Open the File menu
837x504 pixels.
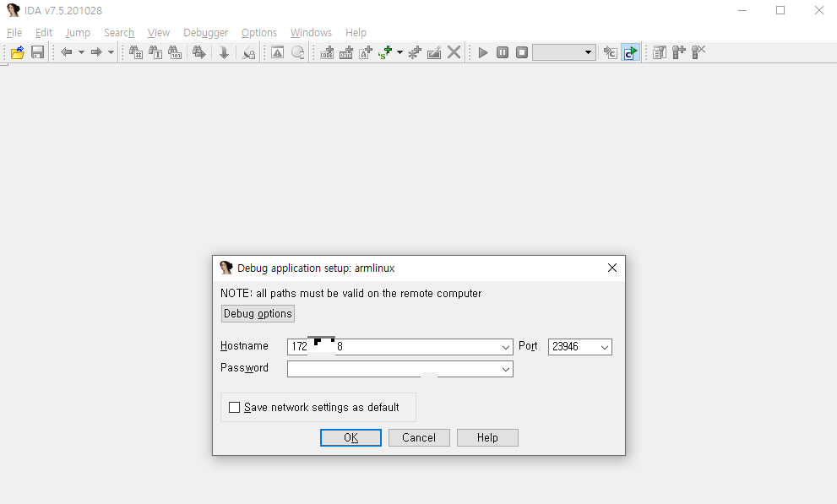coord(14,33)
